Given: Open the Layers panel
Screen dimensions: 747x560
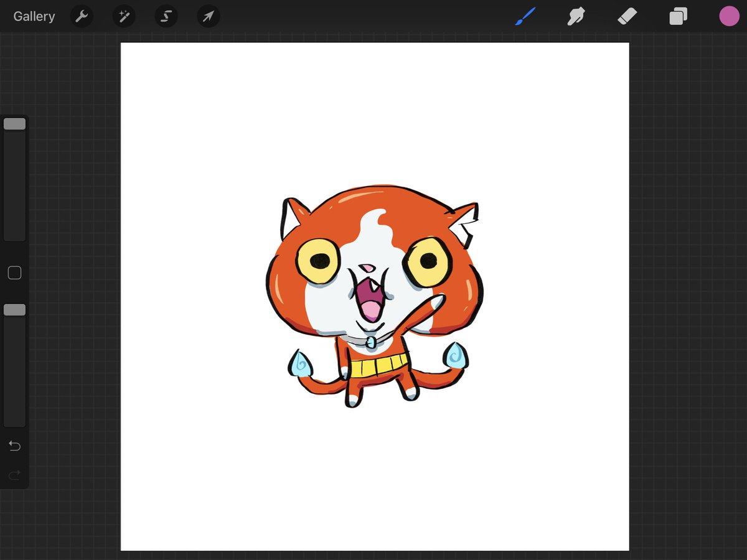Looking at the screenshot, I should click(678, 16).
